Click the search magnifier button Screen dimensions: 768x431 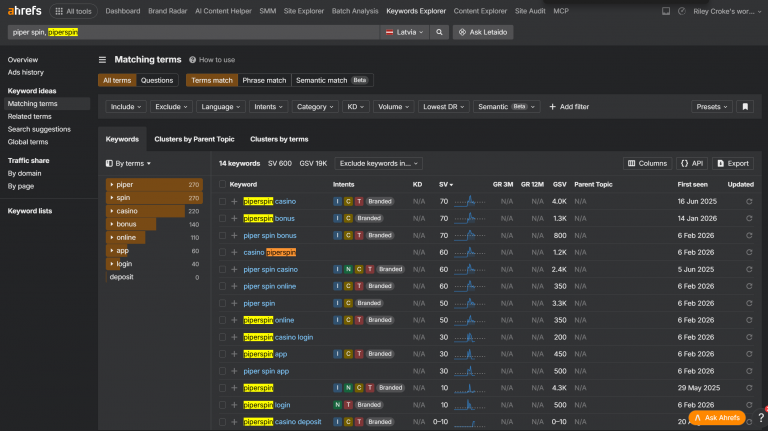(439, 32)
